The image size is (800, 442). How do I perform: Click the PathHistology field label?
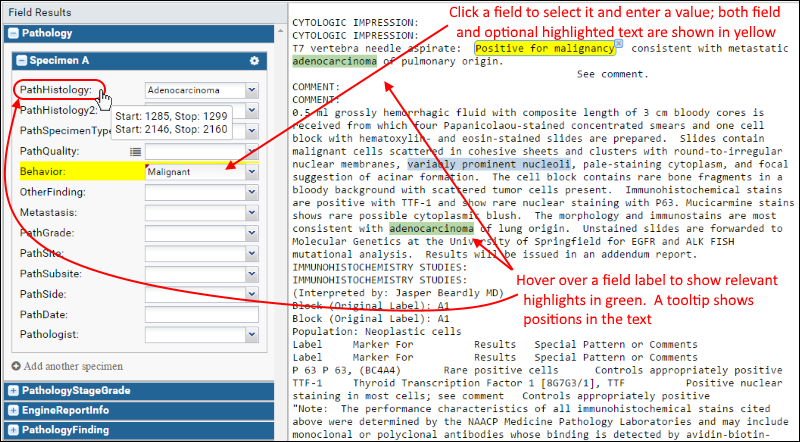[x=56, y=90]
